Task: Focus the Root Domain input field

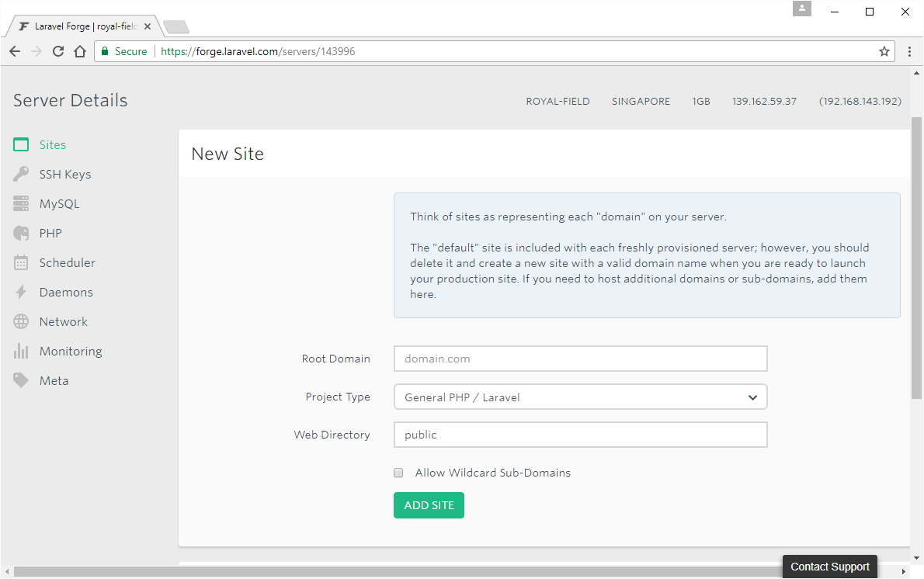Action: pyautogui.click(x=580, y=359)
